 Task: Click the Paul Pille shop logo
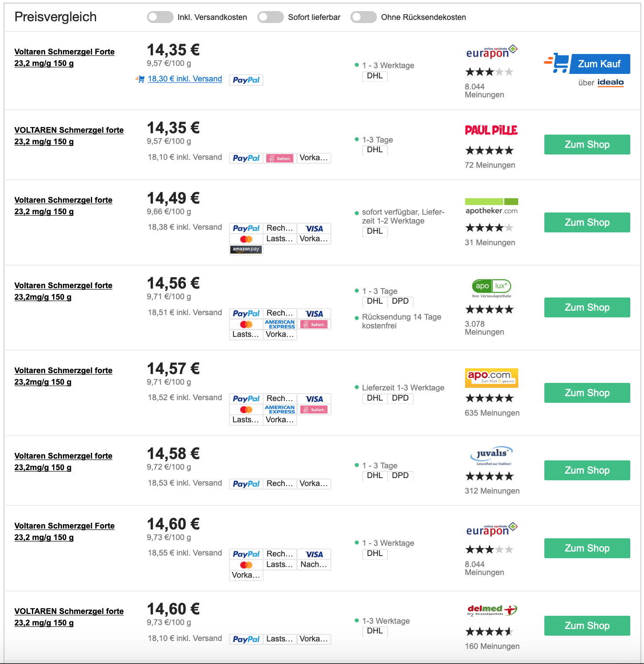(x=491, y=130)
